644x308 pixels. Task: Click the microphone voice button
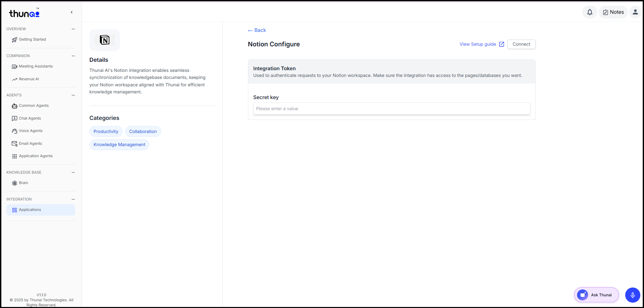[x=633, y=295]
